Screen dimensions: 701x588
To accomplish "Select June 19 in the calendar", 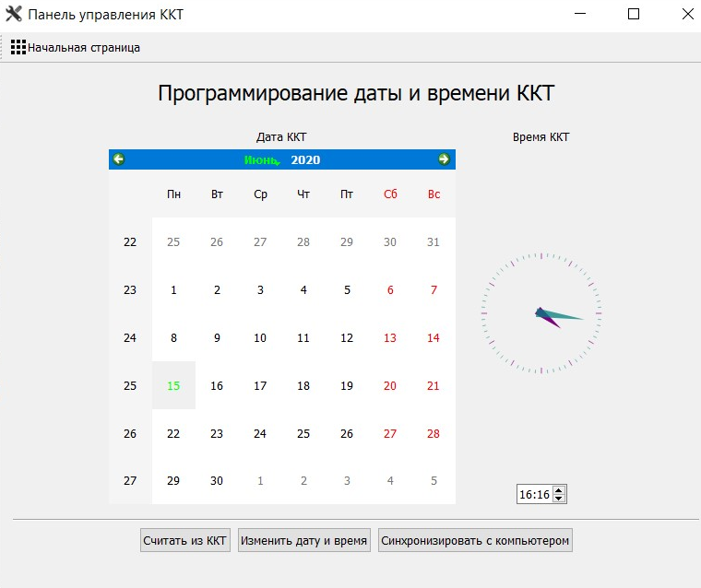I will tap(347, 385).
